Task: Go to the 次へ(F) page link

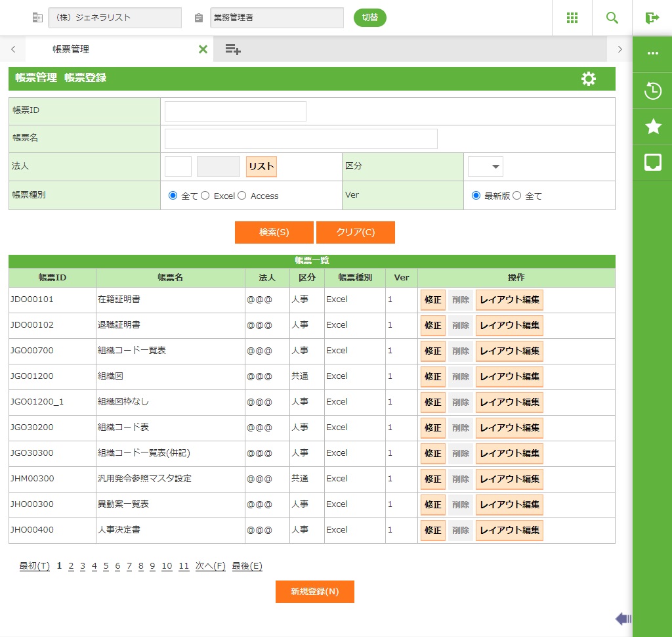Action: tap(210, 566)
